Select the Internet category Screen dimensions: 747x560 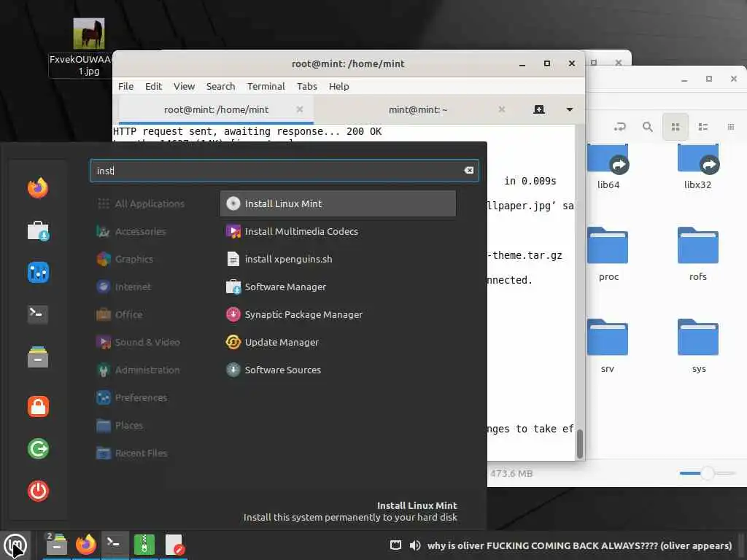pos(141,287)
